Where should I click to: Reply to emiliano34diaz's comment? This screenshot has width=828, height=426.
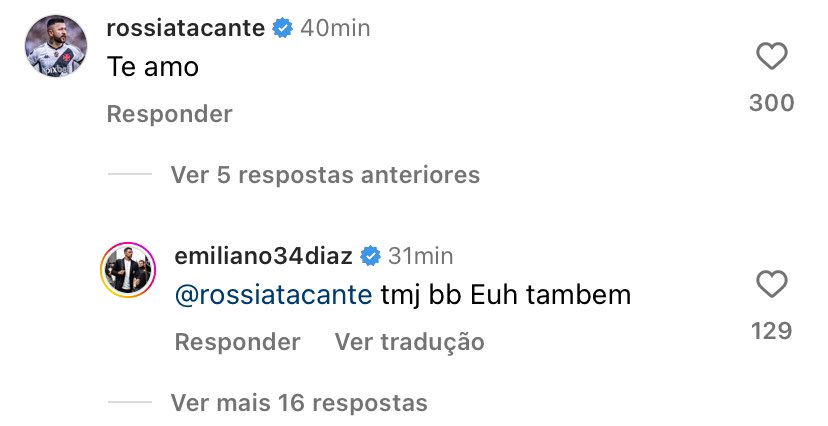237,342
